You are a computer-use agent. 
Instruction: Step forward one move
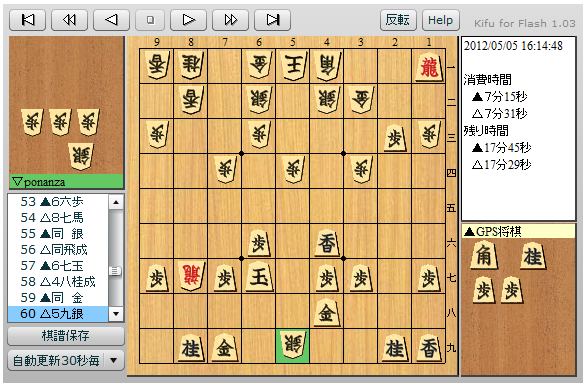(x=188, y=19)
